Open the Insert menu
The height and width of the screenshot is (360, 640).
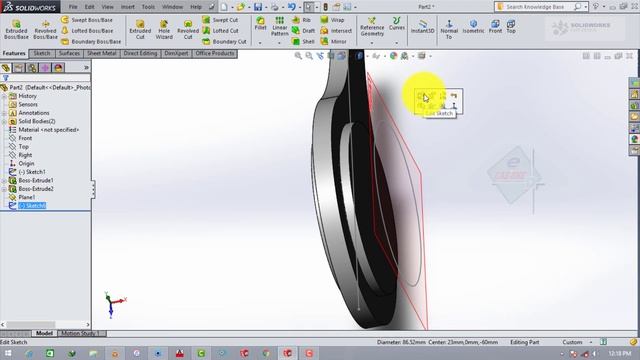click(128, 7)
